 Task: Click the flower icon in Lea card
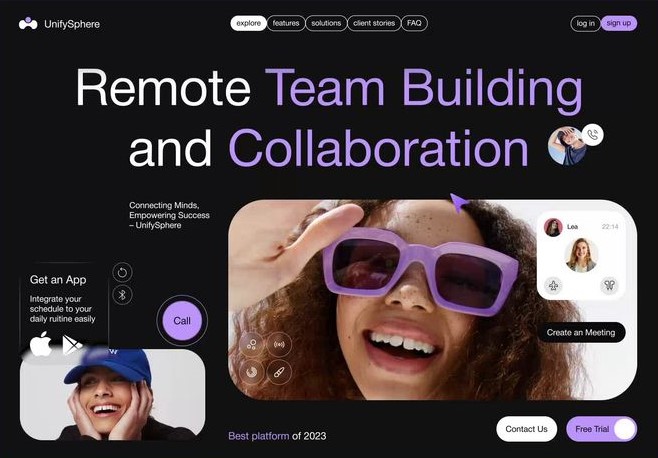click(554, 286)
